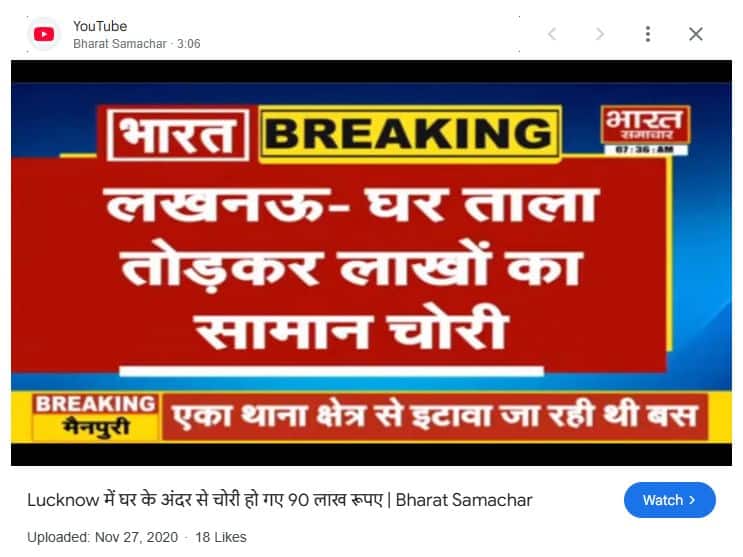Click the red भारत logo box
The height and width of the screenshot is (557, 743).
point(178,135)
